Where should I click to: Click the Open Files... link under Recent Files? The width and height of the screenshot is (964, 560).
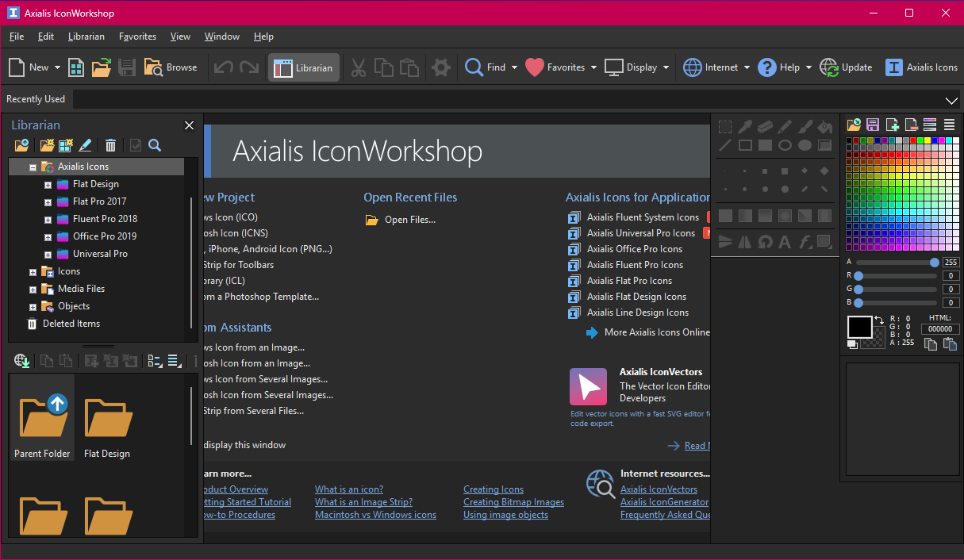pyautogui.click(x=409, y=220)
